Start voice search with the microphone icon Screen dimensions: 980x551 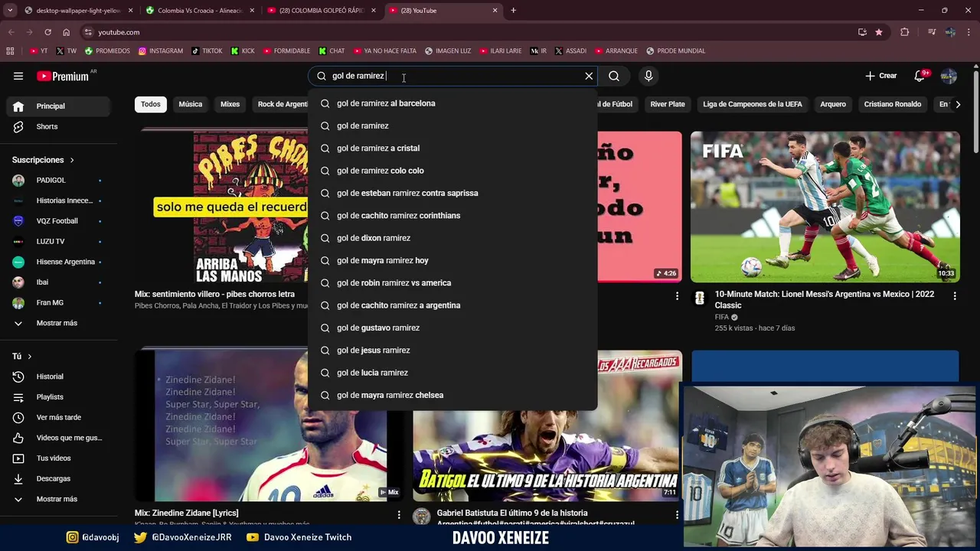click(x=648, y=76)
